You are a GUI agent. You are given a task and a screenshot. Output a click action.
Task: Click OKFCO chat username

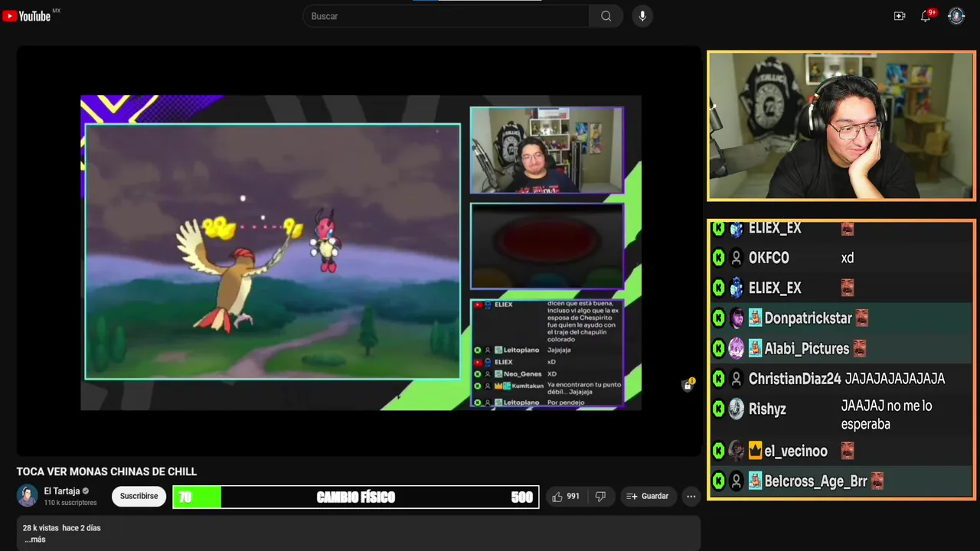(x=769, y=258)
